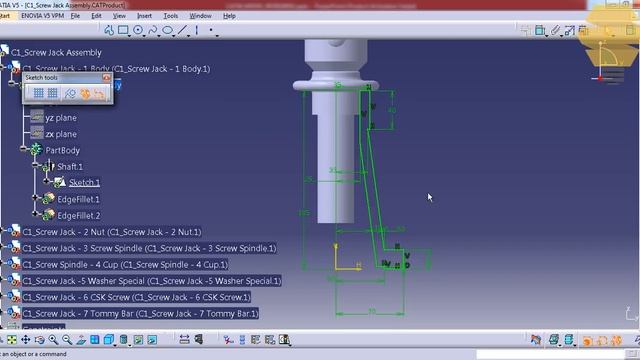640x360 pixels.
Task: Click the Zoom In icon
Action: [53, 340]
